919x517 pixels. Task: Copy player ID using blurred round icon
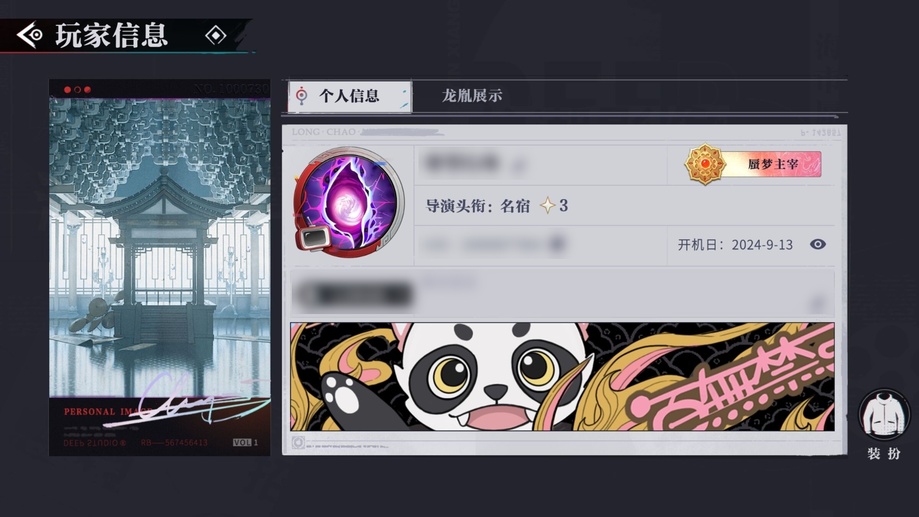pyautogui.click(x=557, y=243)
